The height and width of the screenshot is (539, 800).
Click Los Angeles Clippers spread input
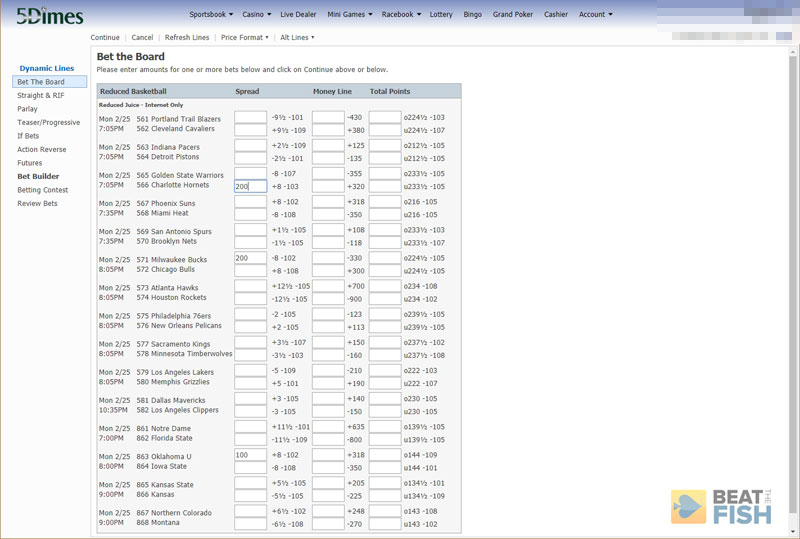tap(251, 411)
